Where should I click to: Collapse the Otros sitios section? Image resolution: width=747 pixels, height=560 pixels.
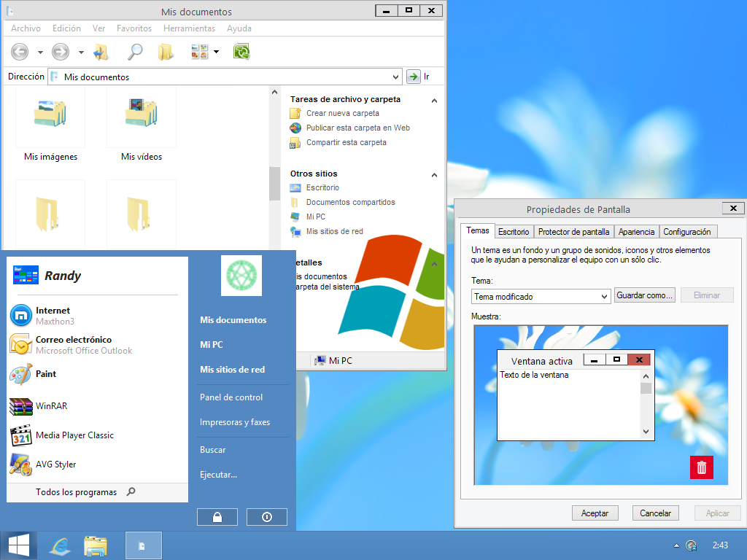tap(434, 175)
